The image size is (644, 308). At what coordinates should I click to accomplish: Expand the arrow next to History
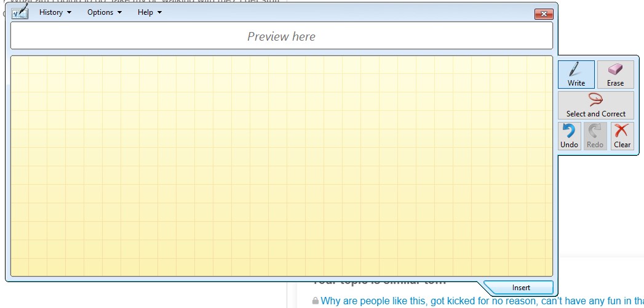coord(69,13)
